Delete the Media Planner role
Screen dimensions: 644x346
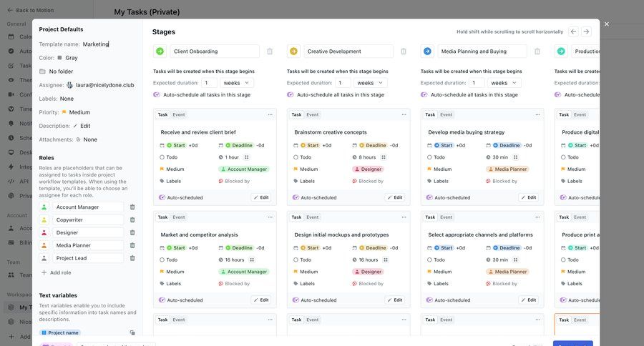pos(132,245)
